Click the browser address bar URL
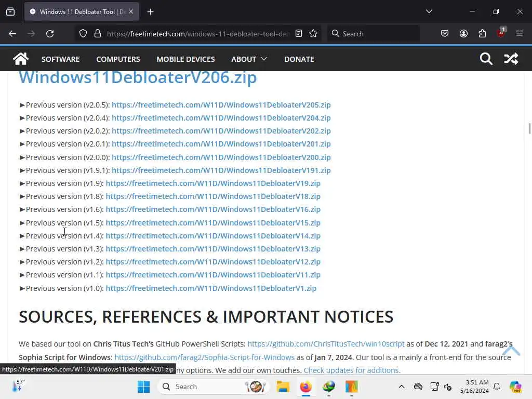 [198, 34]
